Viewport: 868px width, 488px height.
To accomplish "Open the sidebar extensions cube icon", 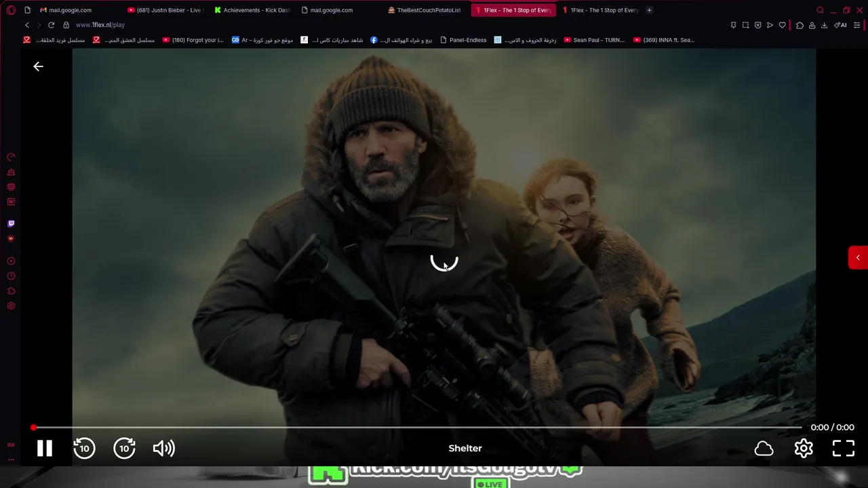I will coord(11,291).
